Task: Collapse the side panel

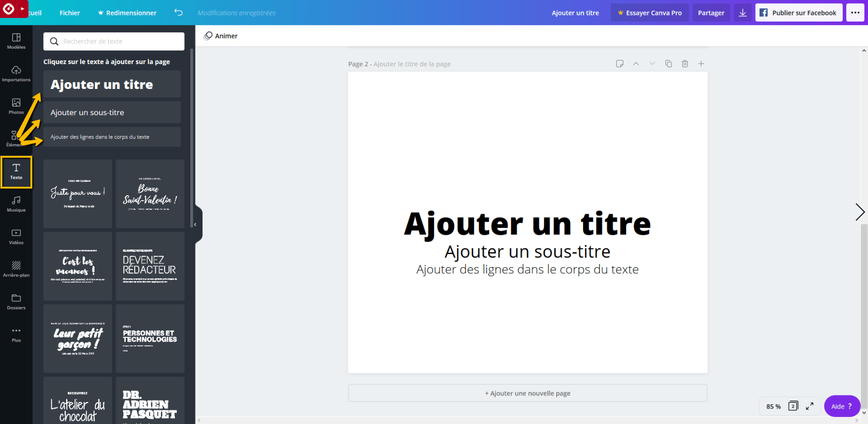Action: (195, 225)
